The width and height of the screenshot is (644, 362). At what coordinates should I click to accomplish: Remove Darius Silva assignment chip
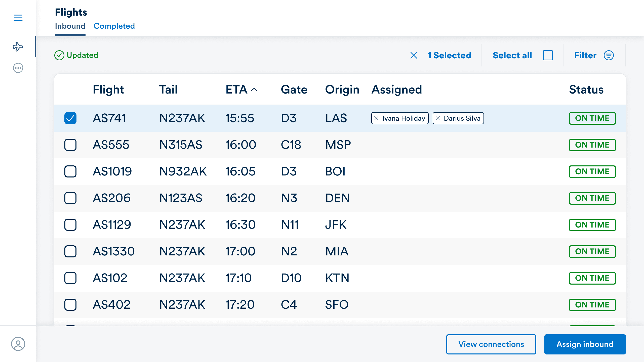(x=438, y=118)
